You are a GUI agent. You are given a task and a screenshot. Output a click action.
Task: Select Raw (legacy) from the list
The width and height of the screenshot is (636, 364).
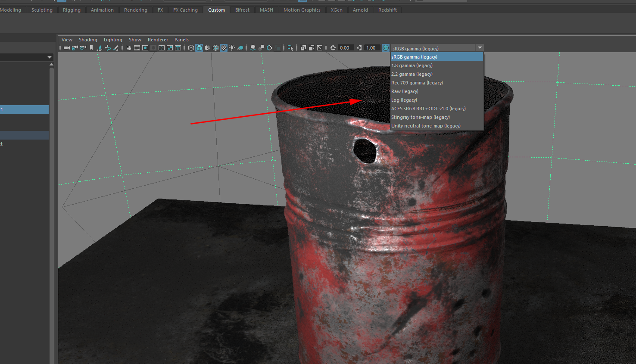coord(405,91)
